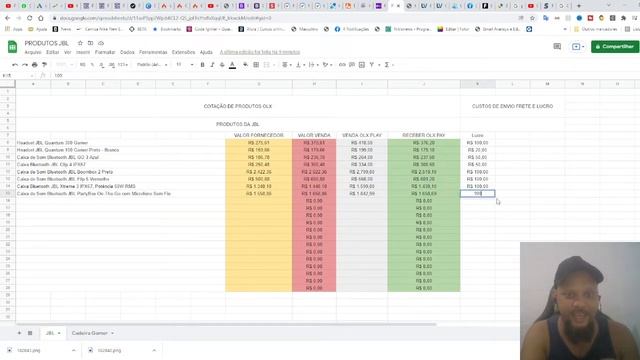Screen dimensions: 640x360
Task: Click the cloud save status icon
Action: [x=101, y=43]
